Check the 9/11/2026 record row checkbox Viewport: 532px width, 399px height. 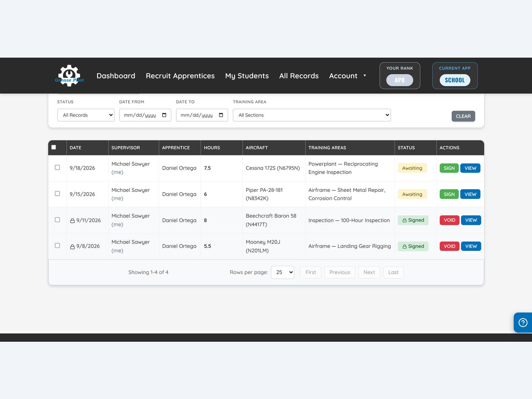click(x=57, y=219)
